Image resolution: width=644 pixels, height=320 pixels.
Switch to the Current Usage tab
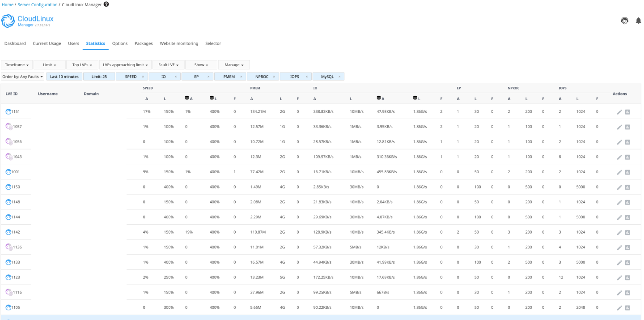tap(47, 43)
